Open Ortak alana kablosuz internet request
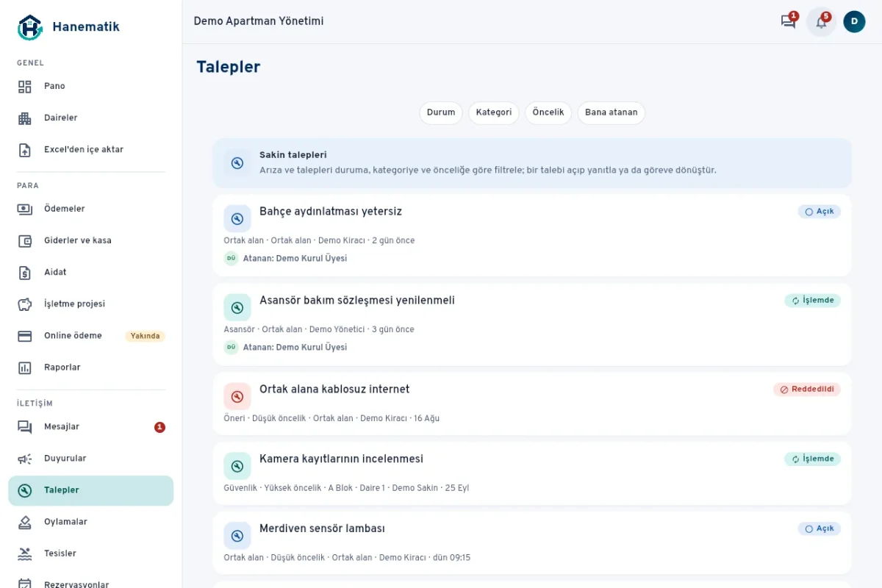Screen dimensions: 882x588 (532, 404)
